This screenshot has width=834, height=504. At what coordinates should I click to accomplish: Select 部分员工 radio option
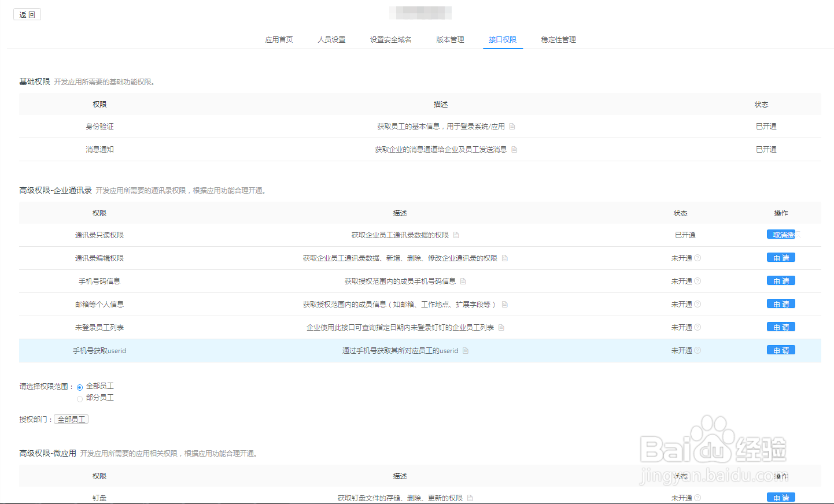80,399
